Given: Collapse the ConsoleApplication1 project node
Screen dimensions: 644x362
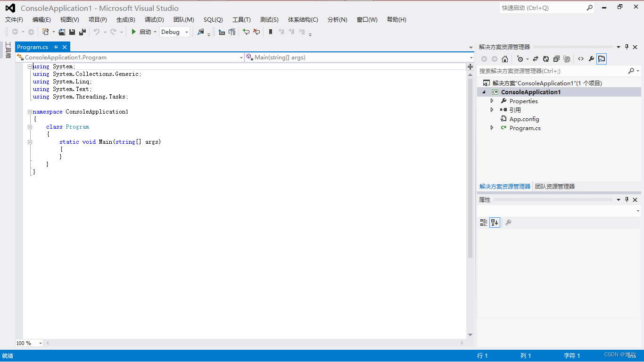Looking at the screenshot, I should [x=484, y=92].
